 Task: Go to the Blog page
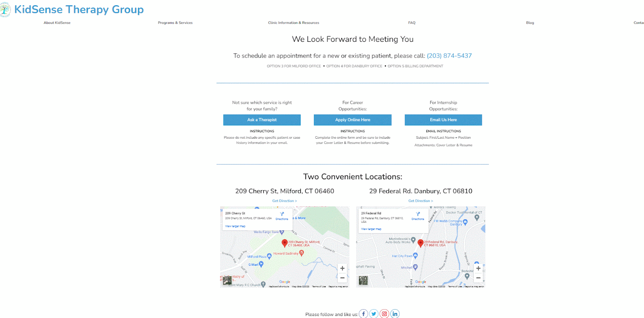530,23
